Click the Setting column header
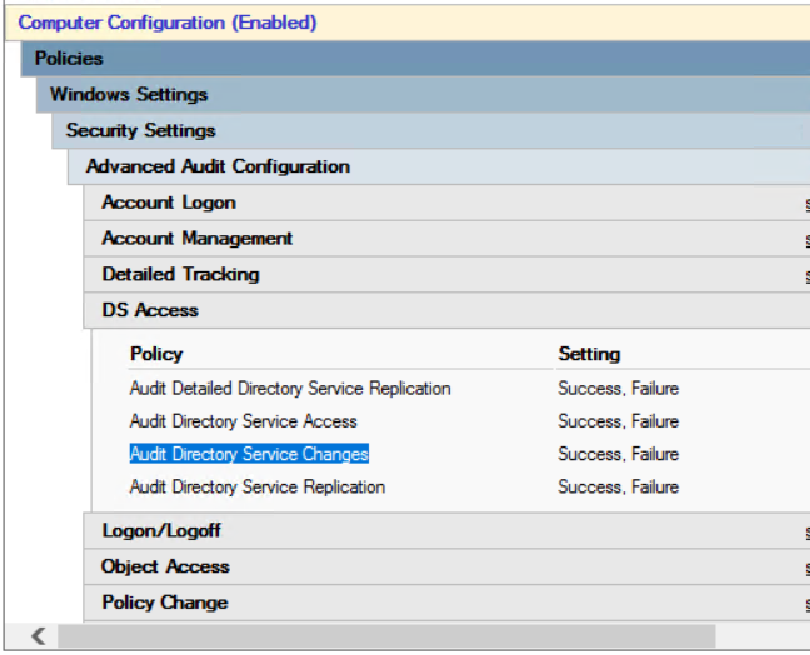 tap(587, 354)
